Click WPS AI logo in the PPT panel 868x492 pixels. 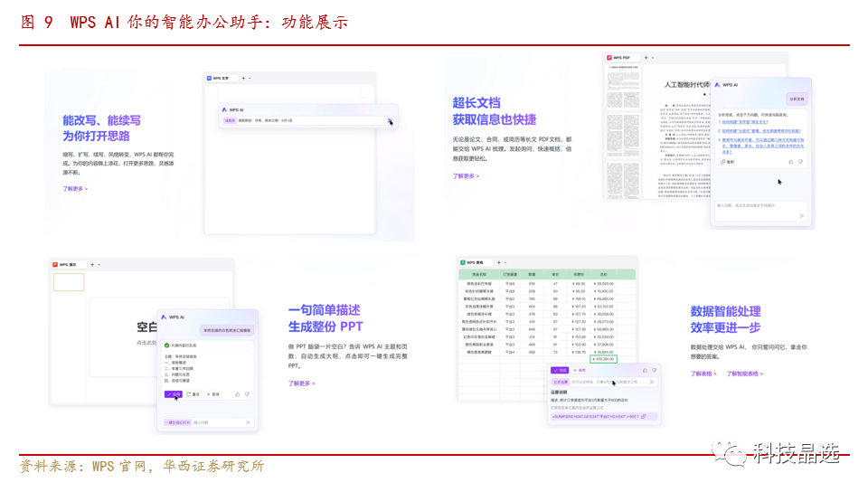tap(164, 317)
